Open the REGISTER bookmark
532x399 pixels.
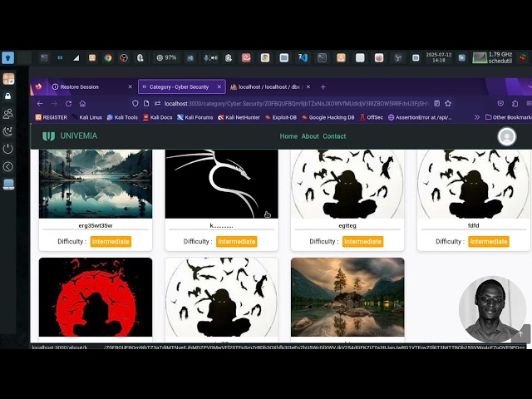tap(52, 117)
